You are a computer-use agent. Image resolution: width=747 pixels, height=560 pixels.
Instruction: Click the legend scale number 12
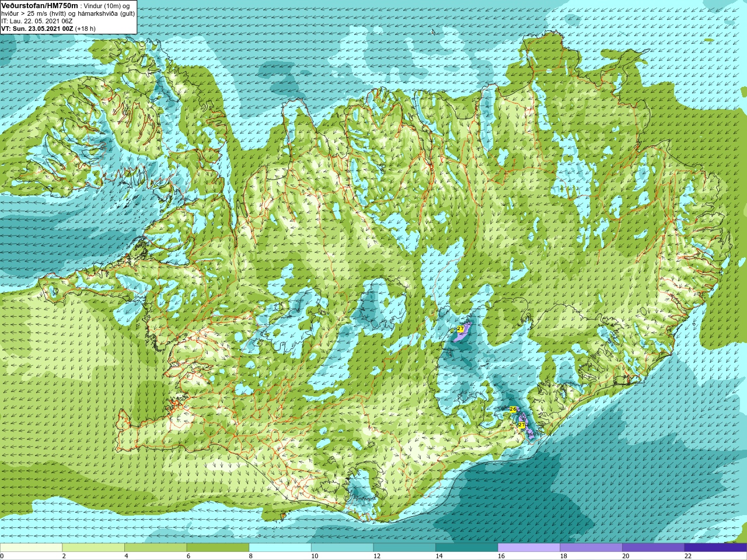tap(377, 556)
